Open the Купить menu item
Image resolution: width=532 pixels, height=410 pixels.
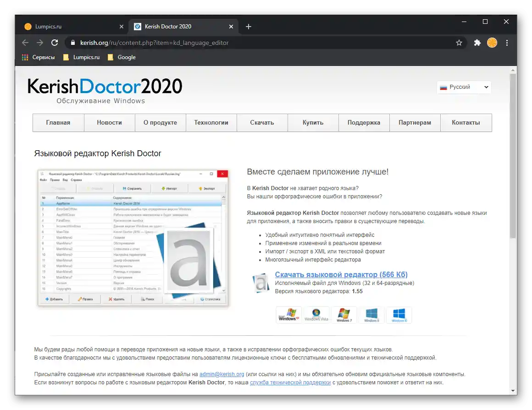pos(313,123)
